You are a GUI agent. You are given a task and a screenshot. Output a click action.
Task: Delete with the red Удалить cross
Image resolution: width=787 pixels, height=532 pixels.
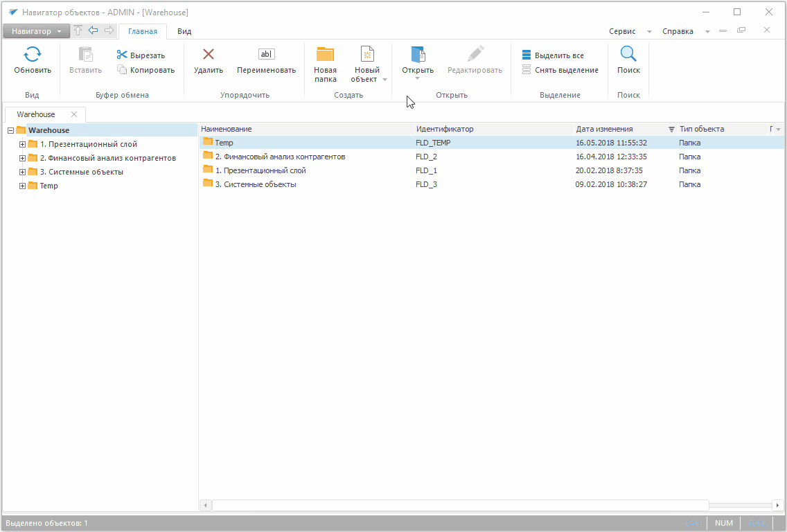point(209,54)
